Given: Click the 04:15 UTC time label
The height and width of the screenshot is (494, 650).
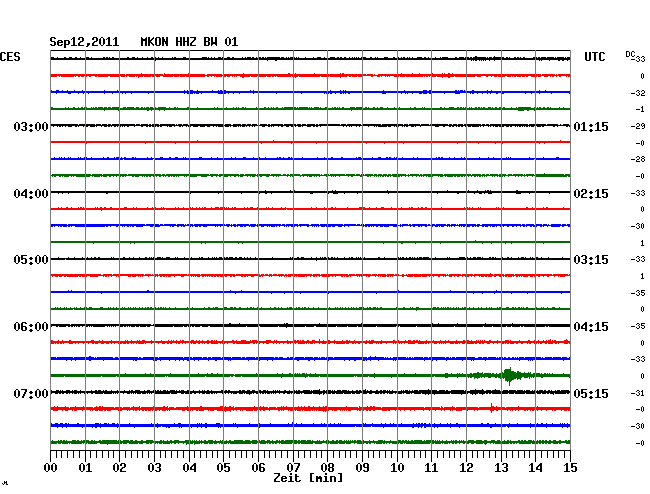Looking at the screenshot, I should (x=591, y=327).
